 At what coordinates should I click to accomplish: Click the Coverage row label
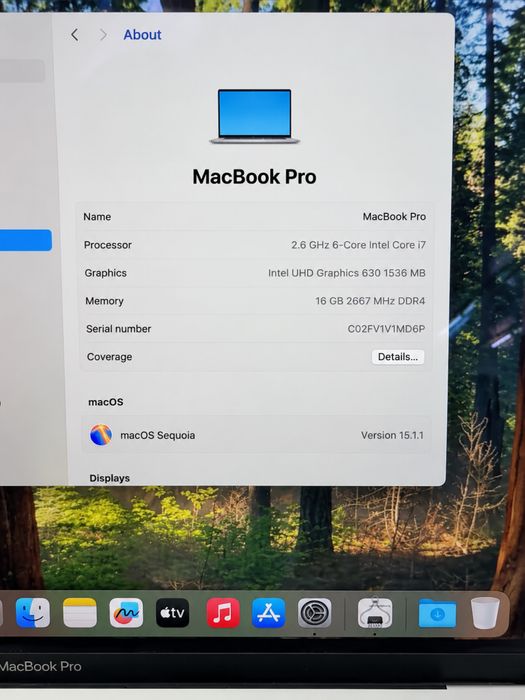pos(109,357)
